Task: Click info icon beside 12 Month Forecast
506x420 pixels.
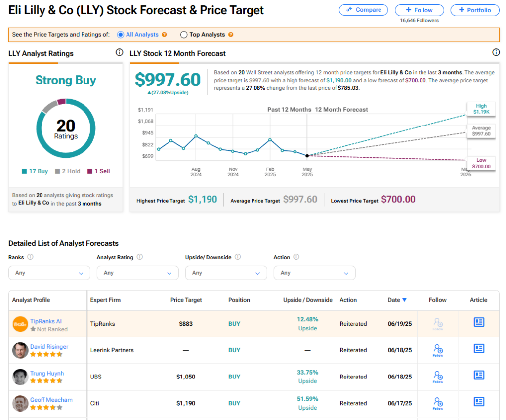Action: tap(496, 52)
